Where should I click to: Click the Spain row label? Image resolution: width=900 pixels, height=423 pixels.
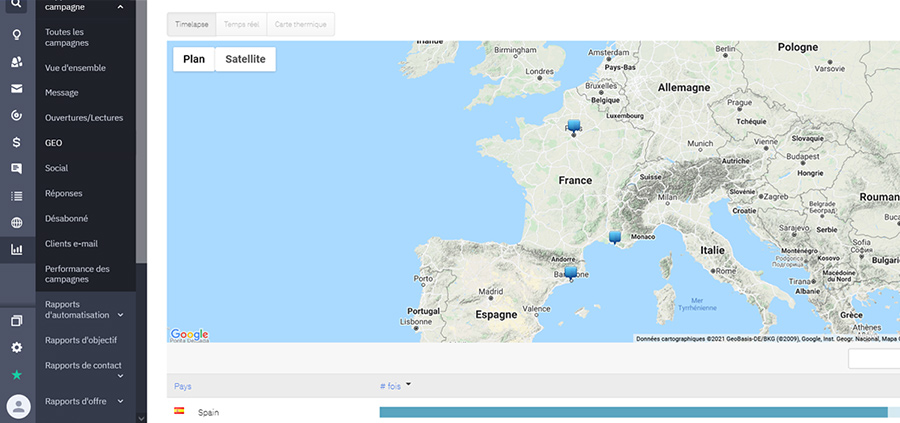[x=208, y=413]
